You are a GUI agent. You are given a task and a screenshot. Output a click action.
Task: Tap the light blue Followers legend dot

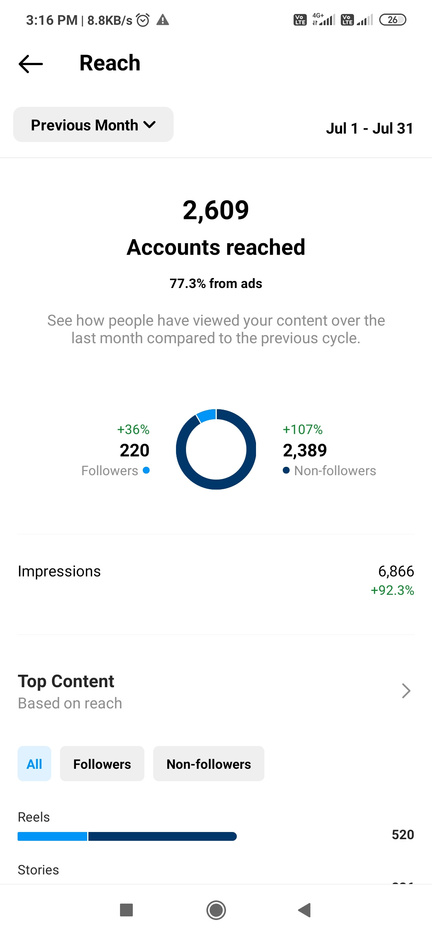(x=146, y=470)
